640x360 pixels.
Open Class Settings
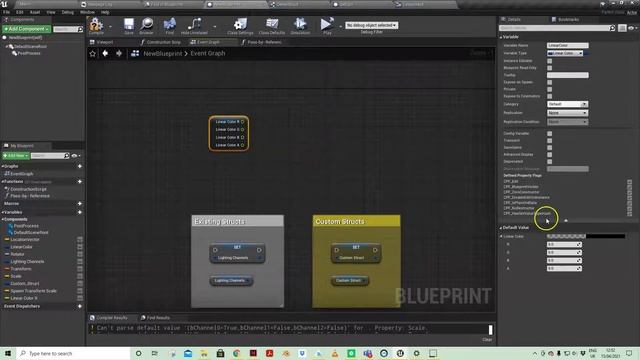click(240, 25)
